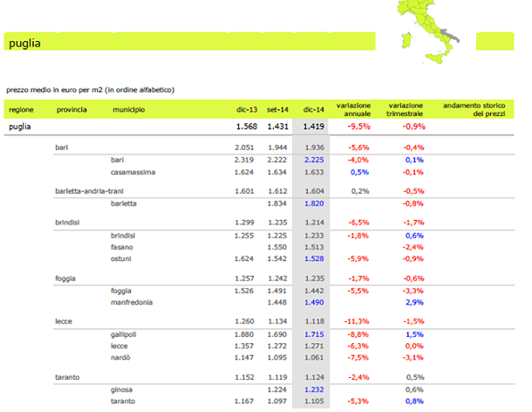
Task: Click the 'dic-14' column header
Action: click(x=313, y=110)
